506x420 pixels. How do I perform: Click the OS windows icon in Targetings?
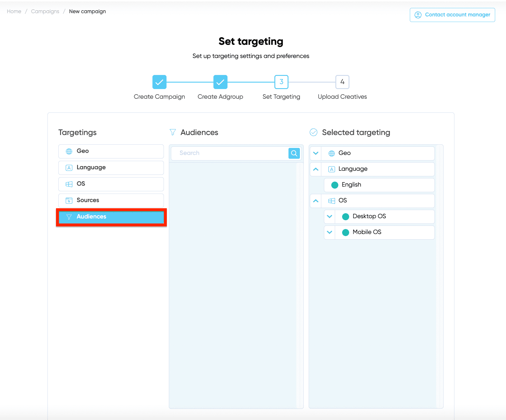coord(69,184)
